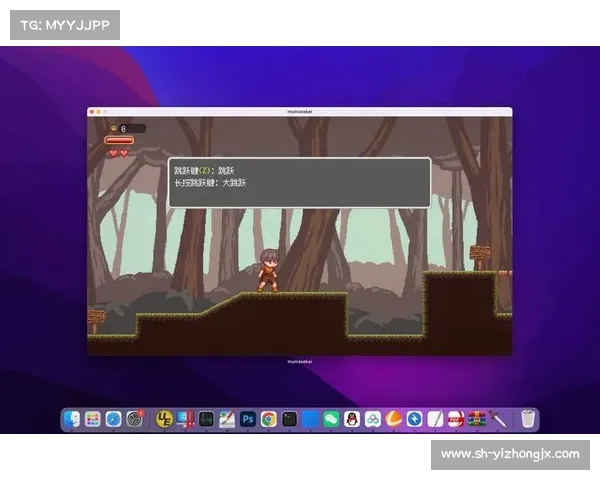Launch Safari from the Dock
600x480 pixels.
(x=113, y=419)
